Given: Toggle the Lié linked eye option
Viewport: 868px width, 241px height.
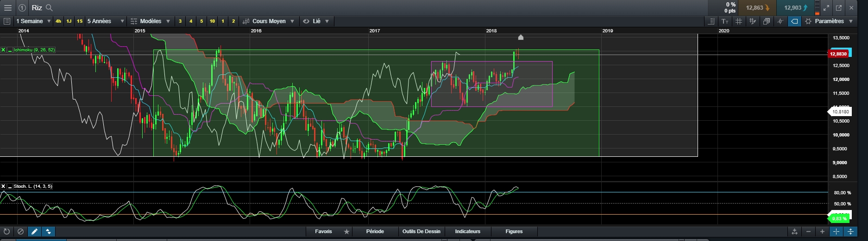Looking at the screenshot, I should point(315,21).
